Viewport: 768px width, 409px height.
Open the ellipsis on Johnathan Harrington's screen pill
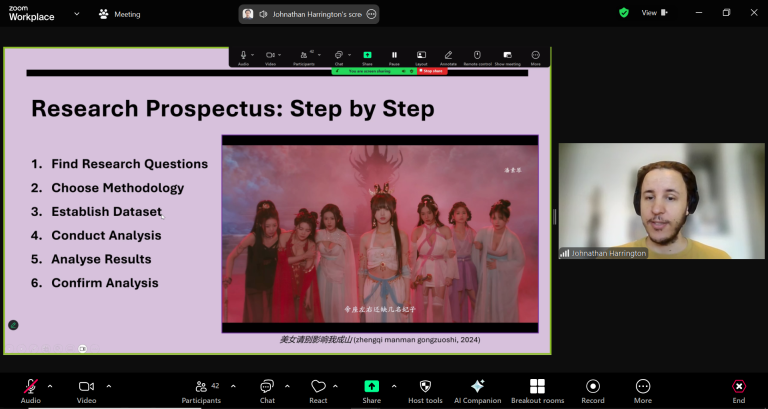371,14
